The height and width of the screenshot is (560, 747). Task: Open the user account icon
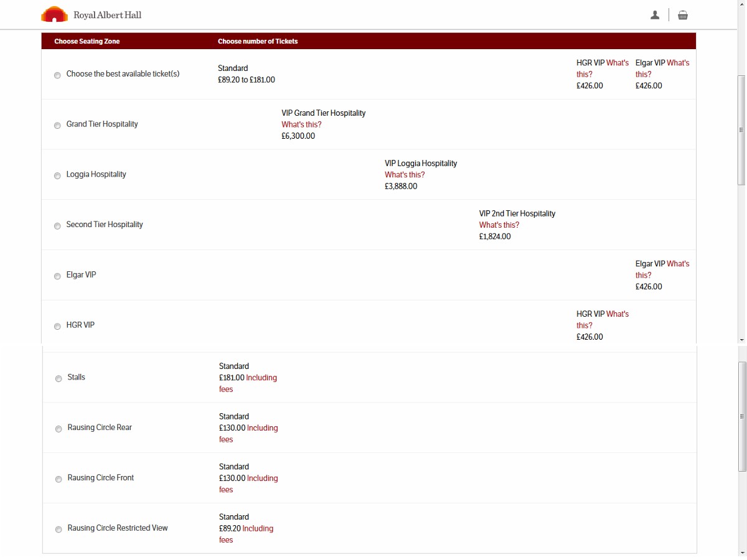pos(655,15)
